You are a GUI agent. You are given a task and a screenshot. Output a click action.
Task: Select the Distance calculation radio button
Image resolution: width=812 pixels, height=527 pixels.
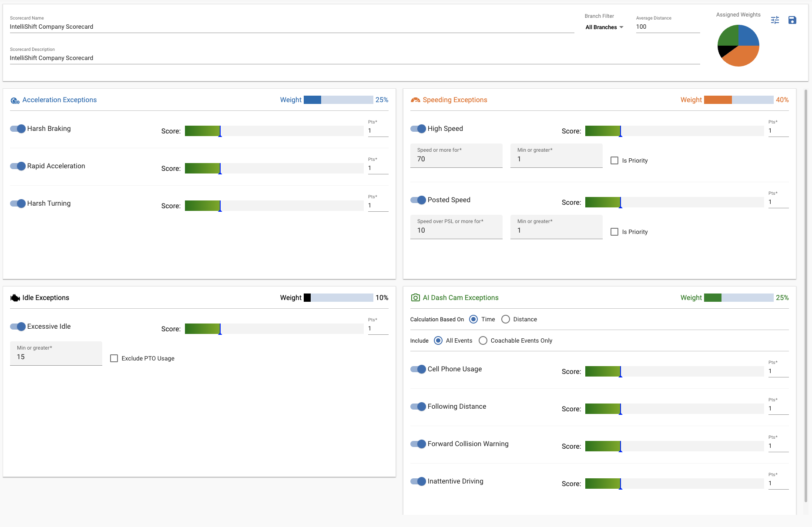(x=505, y=319)
